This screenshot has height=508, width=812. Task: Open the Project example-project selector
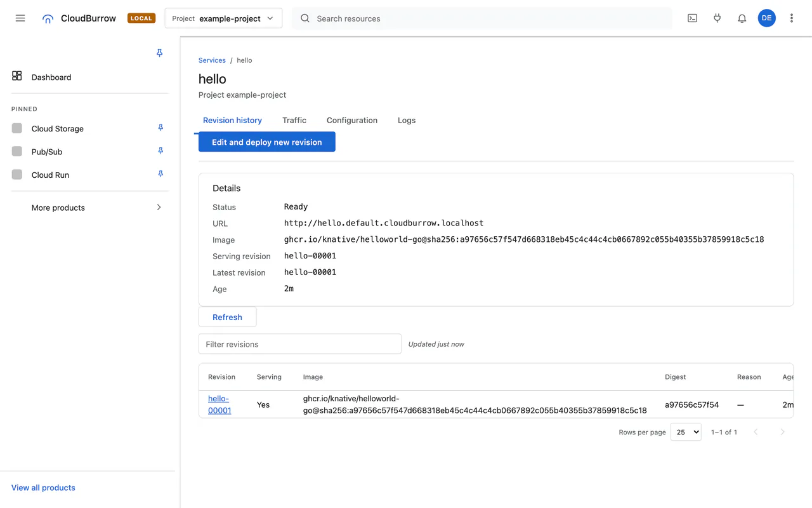coord(223,18)
